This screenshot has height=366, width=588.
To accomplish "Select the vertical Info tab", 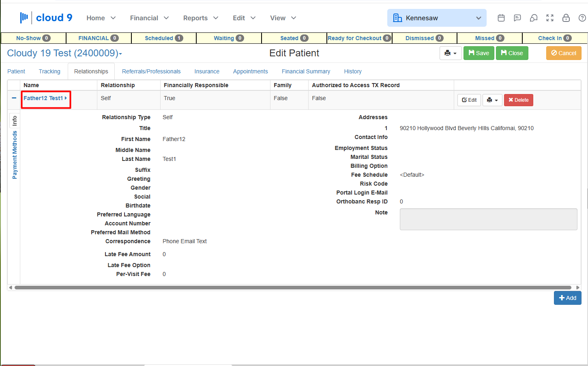I will click(x=15, y=121).
